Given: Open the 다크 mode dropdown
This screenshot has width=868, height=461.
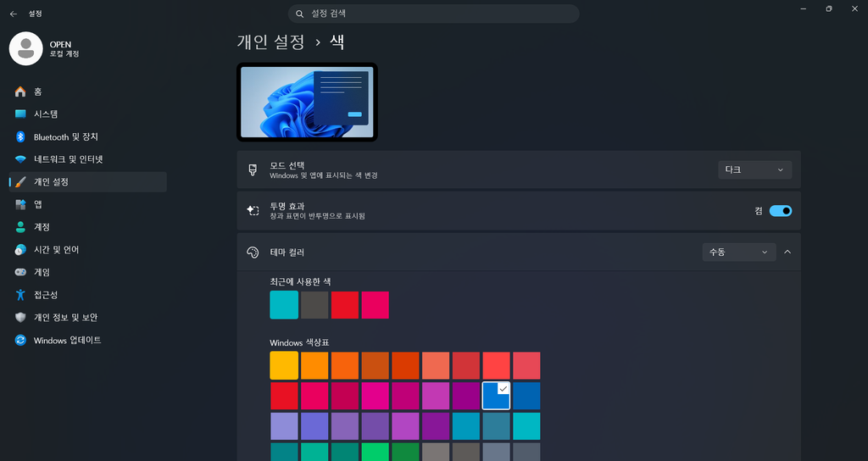Looking at the screenshot, I should coord(755,169).
